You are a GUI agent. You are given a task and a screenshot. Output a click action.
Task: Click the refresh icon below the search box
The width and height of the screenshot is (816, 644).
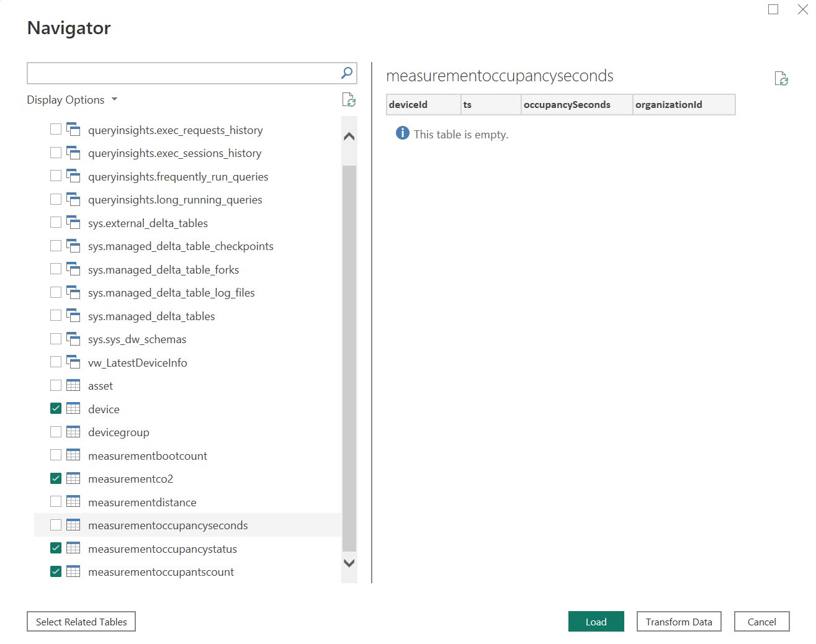pos(349,100)
